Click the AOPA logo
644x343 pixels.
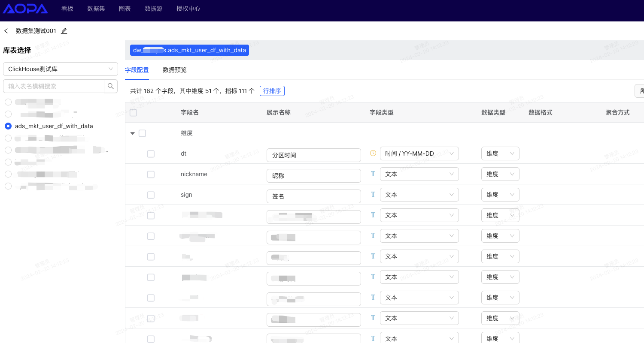[26, 9]
